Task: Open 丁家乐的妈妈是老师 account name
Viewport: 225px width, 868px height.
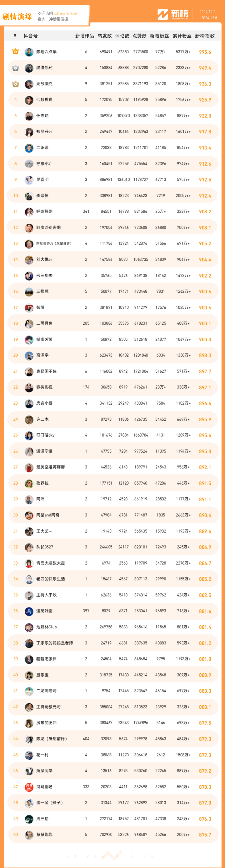Action: pyautogui.click(x=55, y=643)
